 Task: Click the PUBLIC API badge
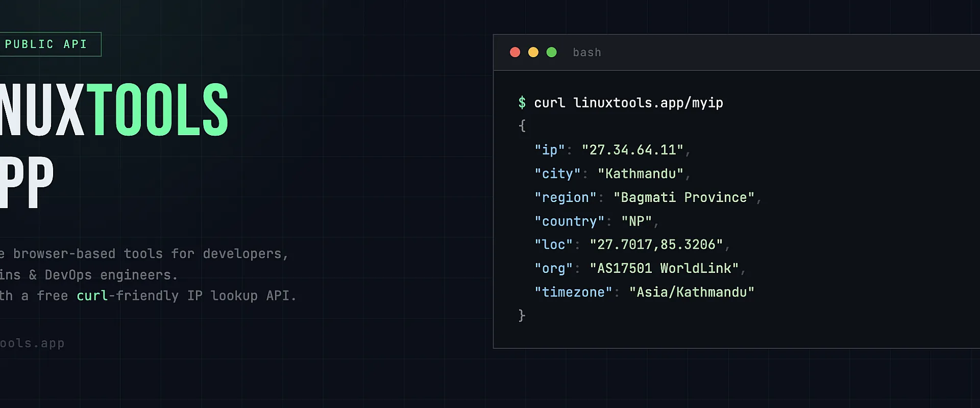(50, 44)
